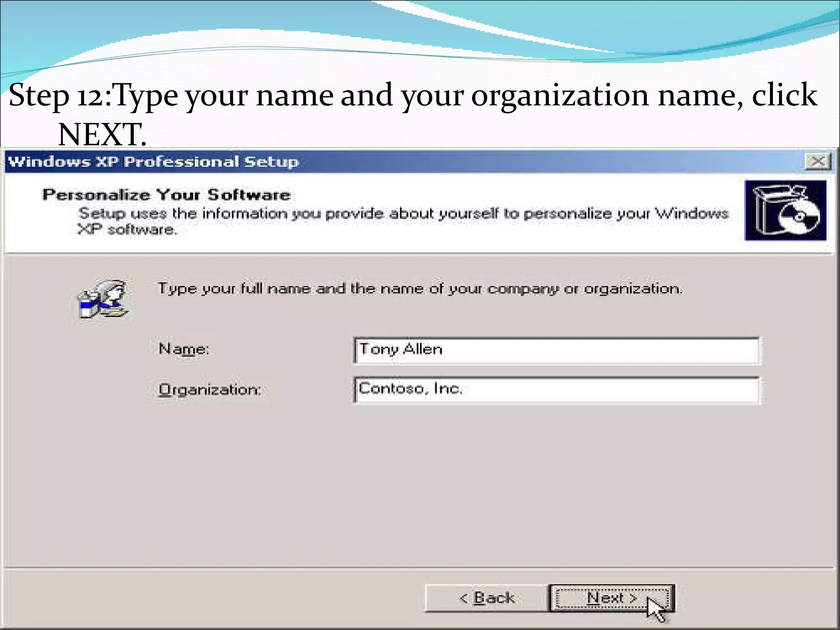
Task: Click the description 'Setup uses the information you provide'
Action: [232, 213]
